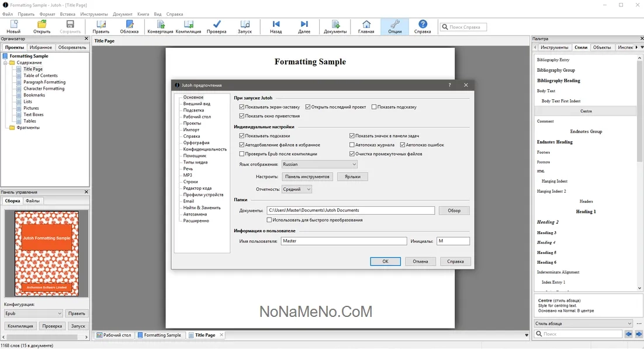The height and width of the screenshot is (349, 644).
Task: Open the Инструменты menu in the menu bar
Action: point(94,14)
